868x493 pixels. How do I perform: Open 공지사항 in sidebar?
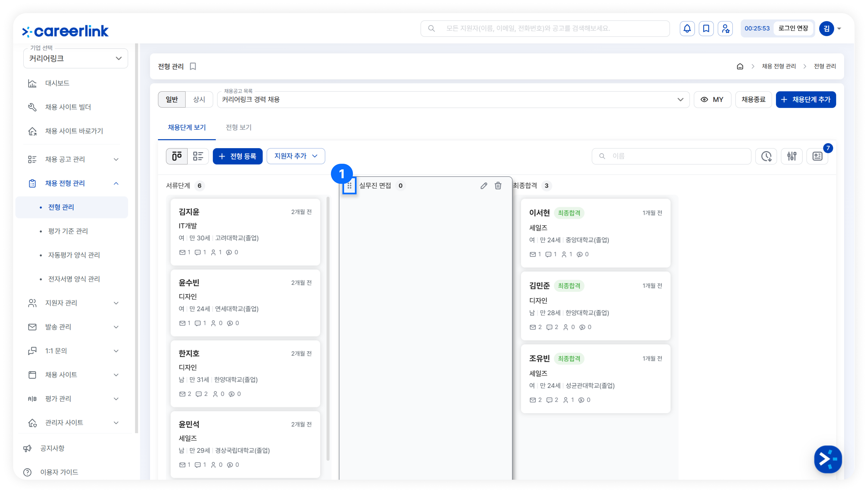click(52, 448)
